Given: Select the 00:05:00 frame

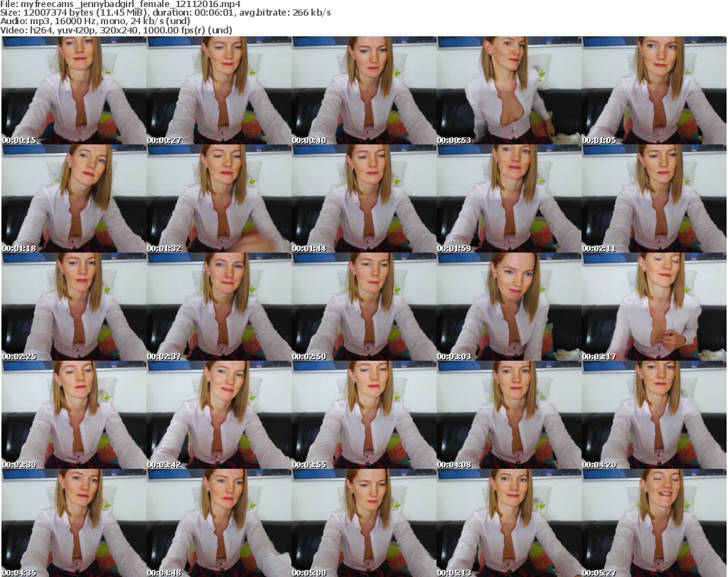Looking at the screenshot, I should tap(363, 524).
